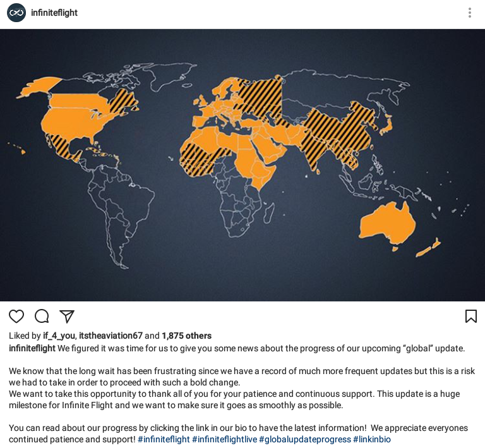Open the #infiniteflight hashtag

pyautogui.click(x=164, y=439)
